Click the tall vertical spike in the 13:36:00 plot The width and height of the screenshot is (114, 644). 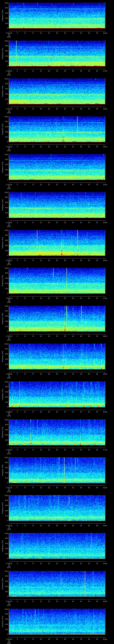(x=67, y=280)
